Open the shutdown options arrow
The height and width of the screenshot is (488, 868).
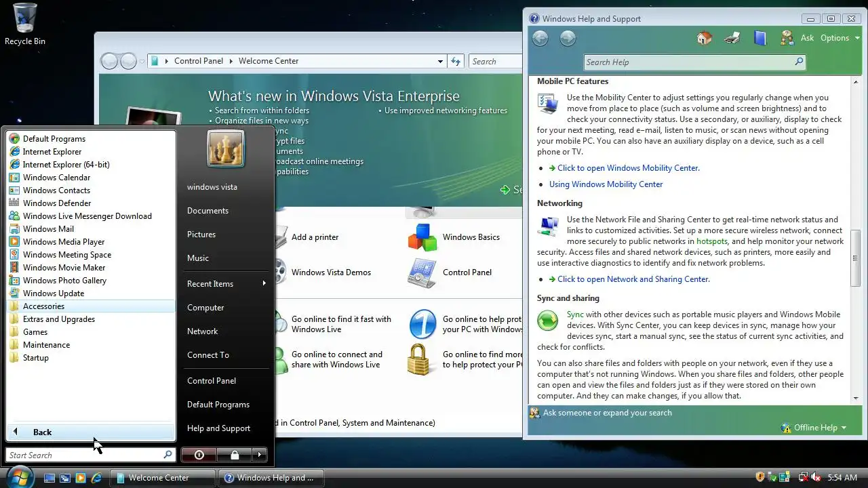click(x=260, y=455)
